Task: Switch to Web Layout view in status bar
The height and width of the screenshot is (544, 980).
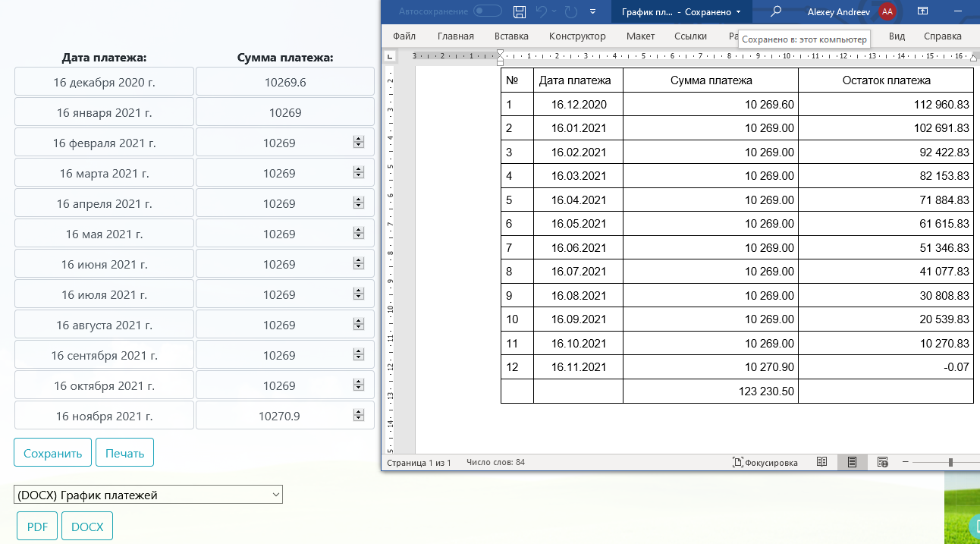Action: pyautogui.click(x=882, y=462)
